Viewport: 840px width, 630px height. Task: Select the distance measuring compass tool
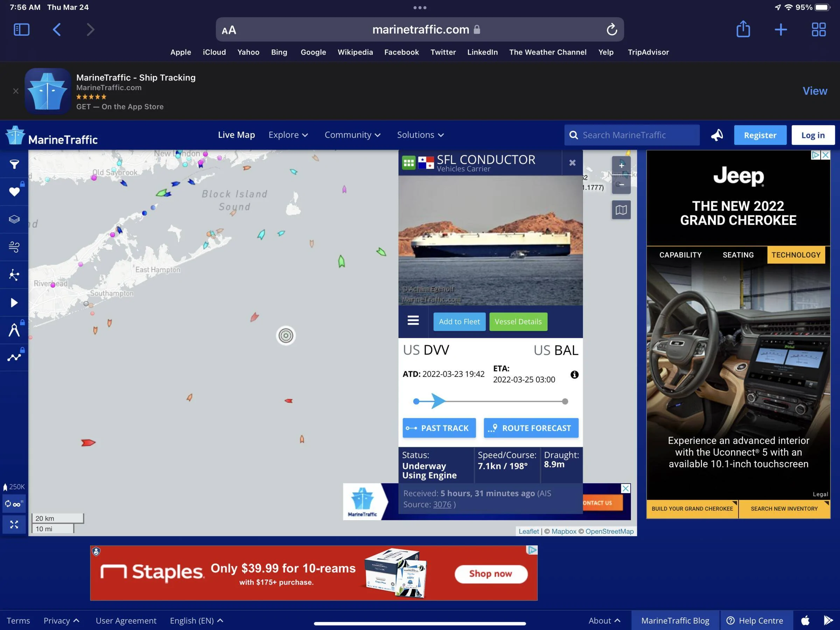pos(14,330)
